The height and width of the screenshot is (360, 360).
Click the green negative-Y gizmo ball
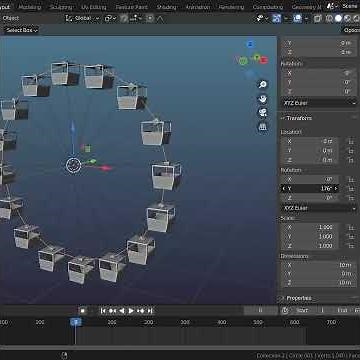244,61
